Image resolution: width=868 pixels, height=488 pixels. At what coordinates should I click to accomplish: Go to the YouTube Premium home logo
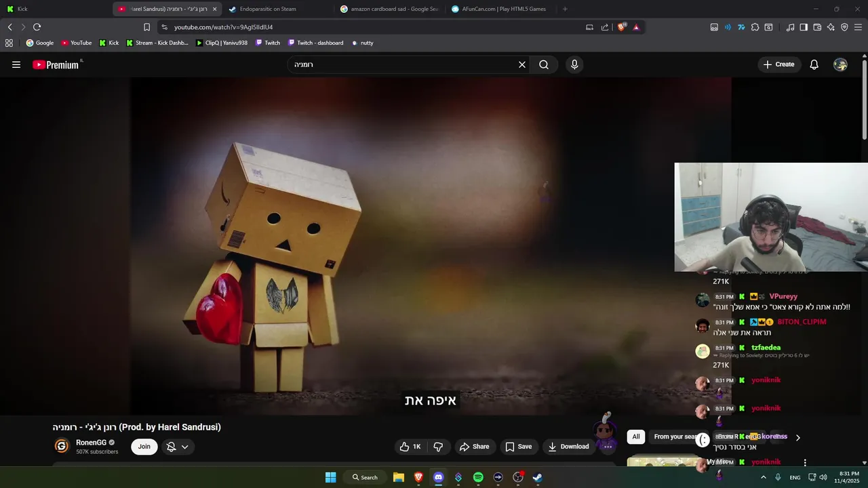coord(57,64)
